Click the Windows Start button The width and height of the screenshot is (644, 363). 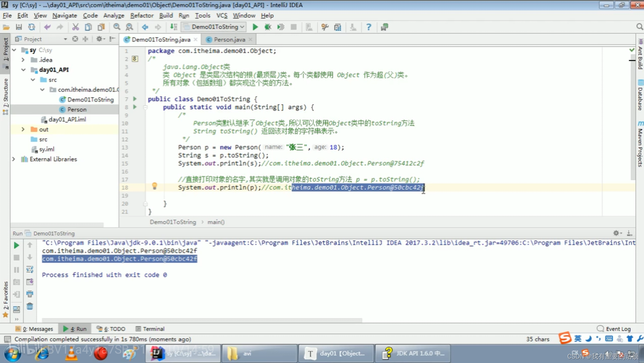pyautogui.click(x=13, y=354)
